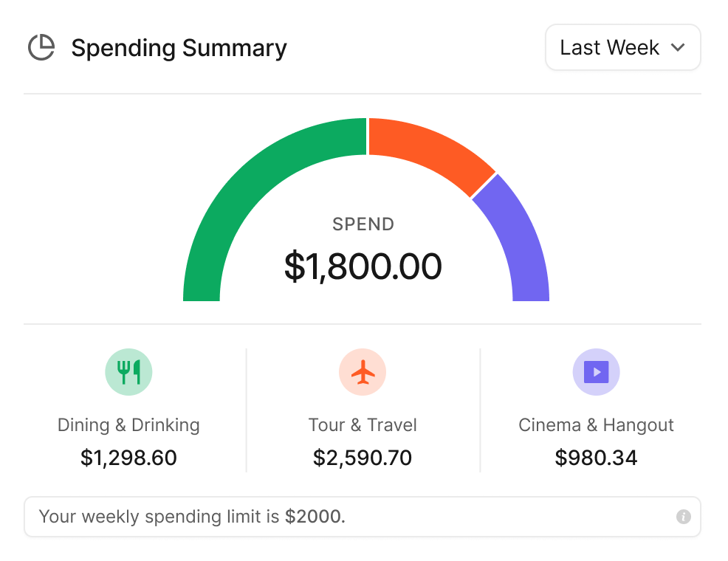Click the $2,590.70 travel amount
The image size is (728, 561).
click(x=363, y=458)
